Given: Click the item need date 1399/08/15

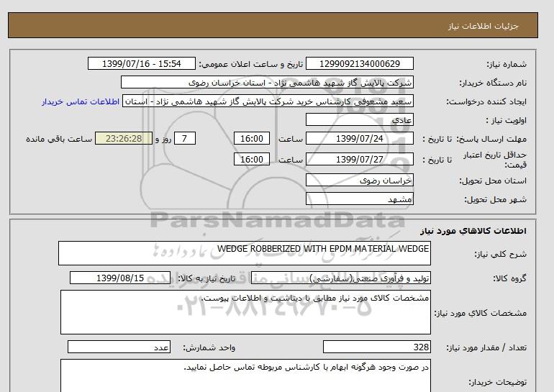Looking at the screenshot, I should [x=119, y=278].
